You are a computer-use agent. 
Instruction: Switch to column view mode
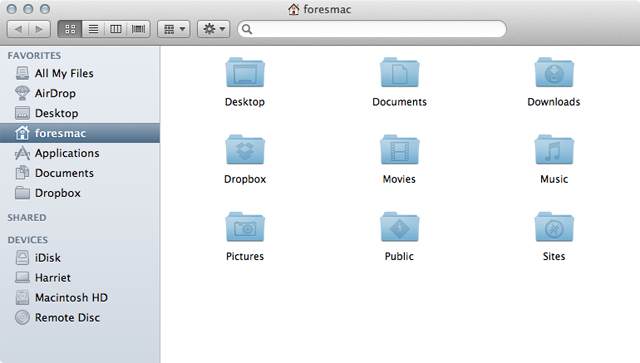[116, 29]
